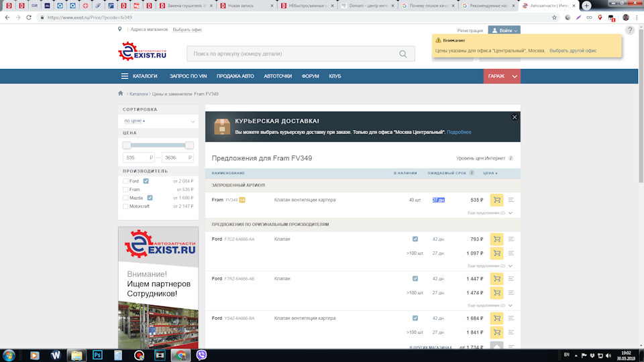Viewport: 644px width, 362px height.
Task: Click Каталоги breadcrumb link
Action: click(x=138, y=94)
